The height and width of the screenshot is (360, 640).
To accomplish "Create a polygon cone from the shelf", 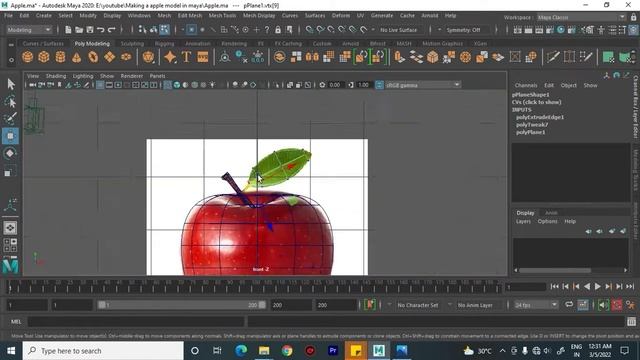I will pyautogui.click(x=76, y=57).
